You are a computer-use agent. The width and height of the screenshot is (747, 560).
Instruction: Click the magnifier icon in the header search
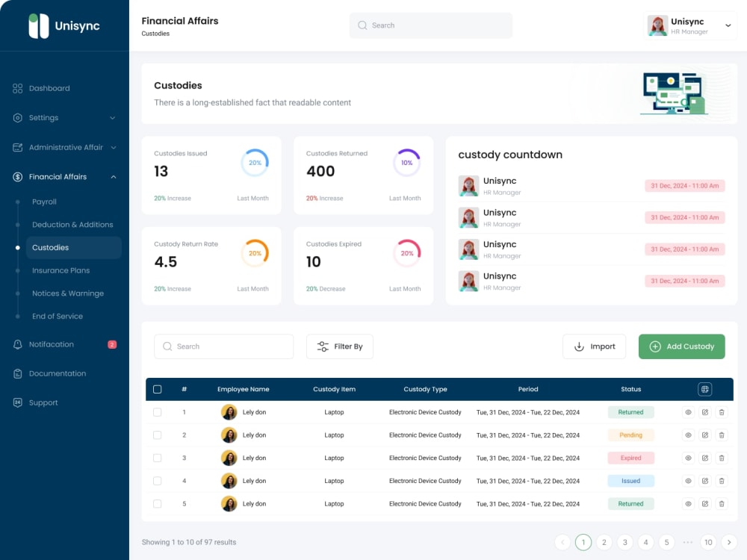362,25
